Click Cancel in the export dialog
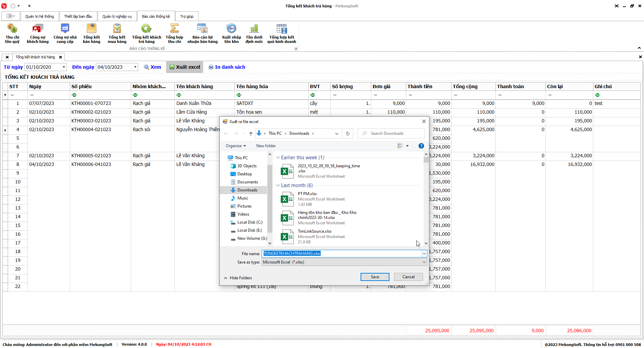This screenshot has width=644, height=348. [x=408, y=277]
